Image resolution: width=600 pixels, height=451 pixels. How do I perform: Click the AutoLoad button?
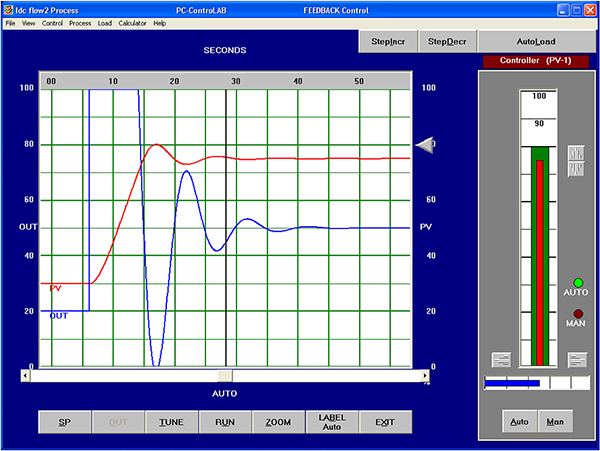(536, 41)
